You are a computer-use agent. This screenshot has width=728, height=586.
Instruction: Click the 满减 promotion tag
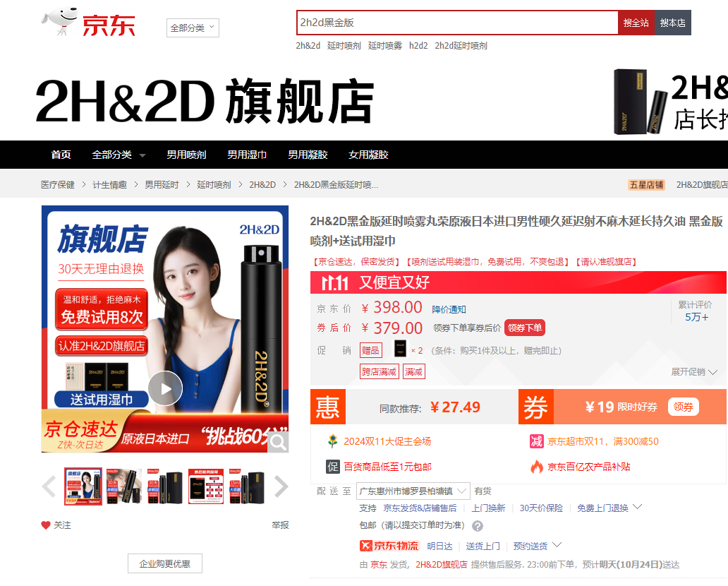click(x=413, y=372)
